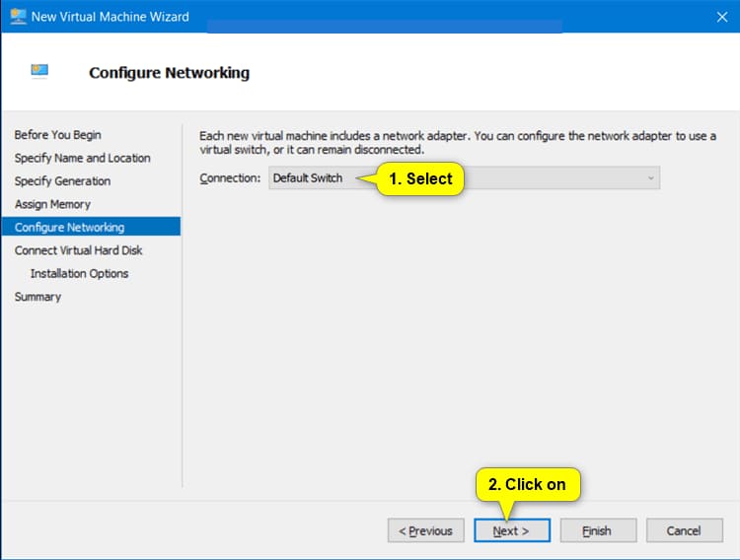Click the Previous button
Image resolution: width=740 pixels, height=560 pixels.
pos(425,530)
